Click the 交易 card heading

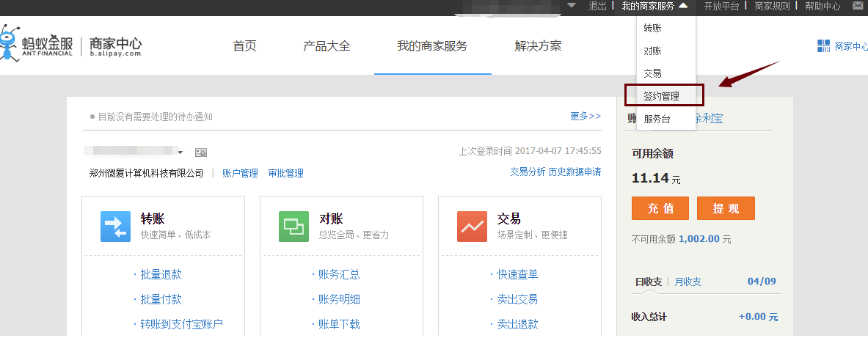[x=508, y=218]
